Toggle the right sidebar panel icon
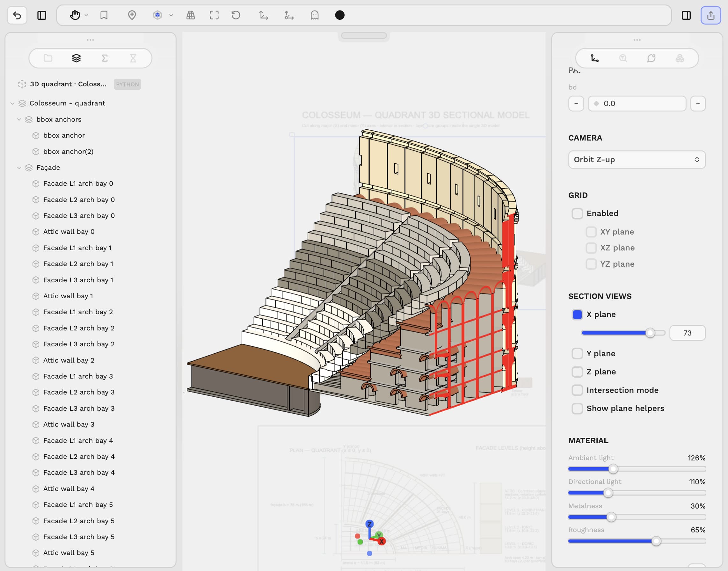The height and width of the screenshot is (571, 728). 686,15
